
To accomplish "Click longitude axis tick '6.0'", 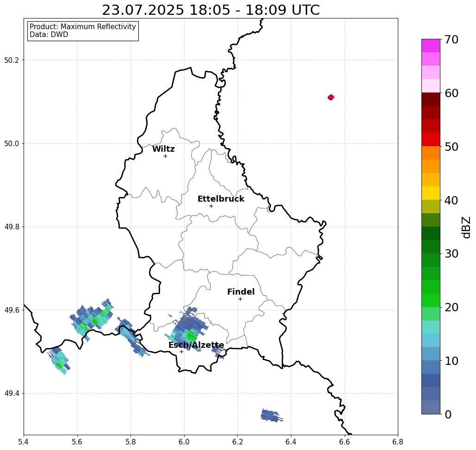I will point(184,442).
